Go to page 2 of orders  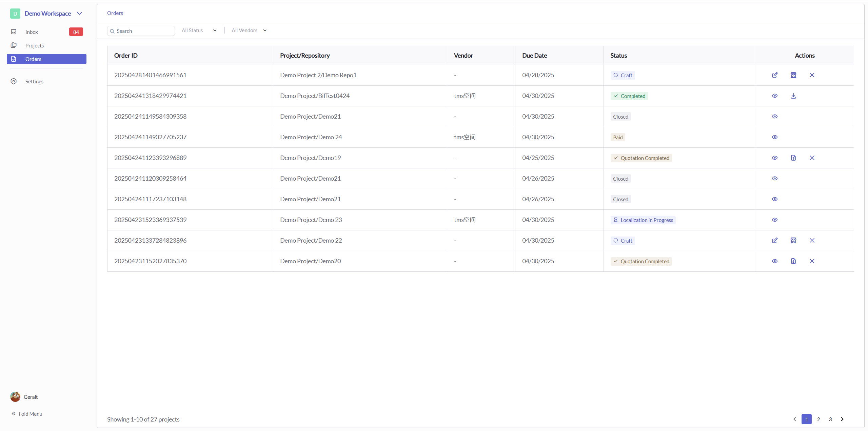pyautogui.click(x=818, y=419)
